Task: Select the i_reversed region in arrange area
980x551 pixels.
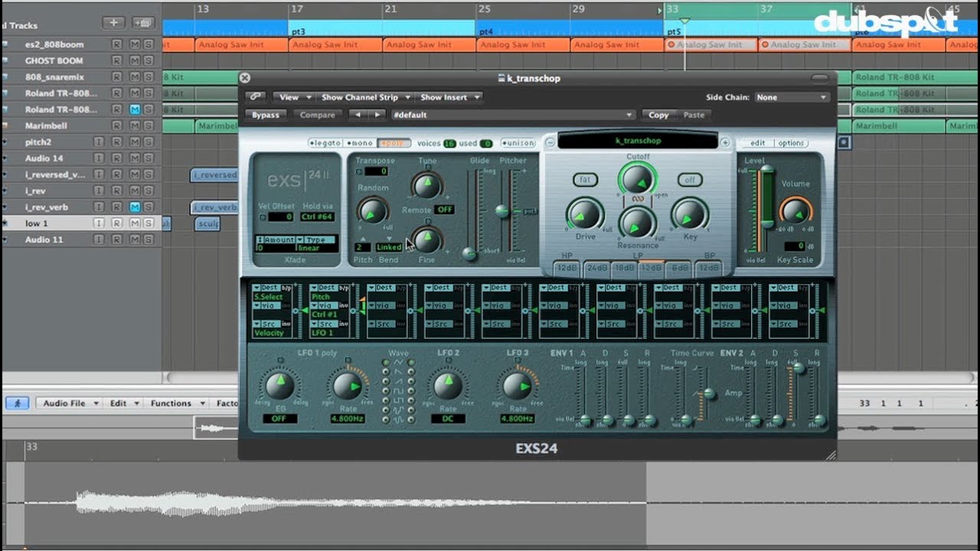Action: point(214,174)
